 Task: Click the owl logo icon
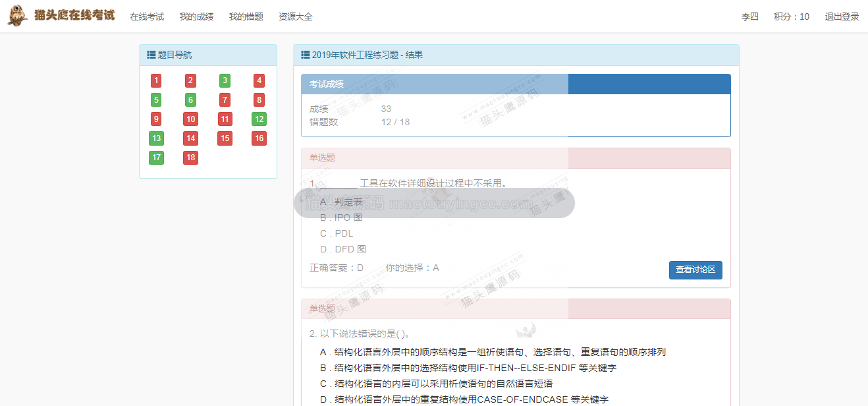click(x=17, y=16)
